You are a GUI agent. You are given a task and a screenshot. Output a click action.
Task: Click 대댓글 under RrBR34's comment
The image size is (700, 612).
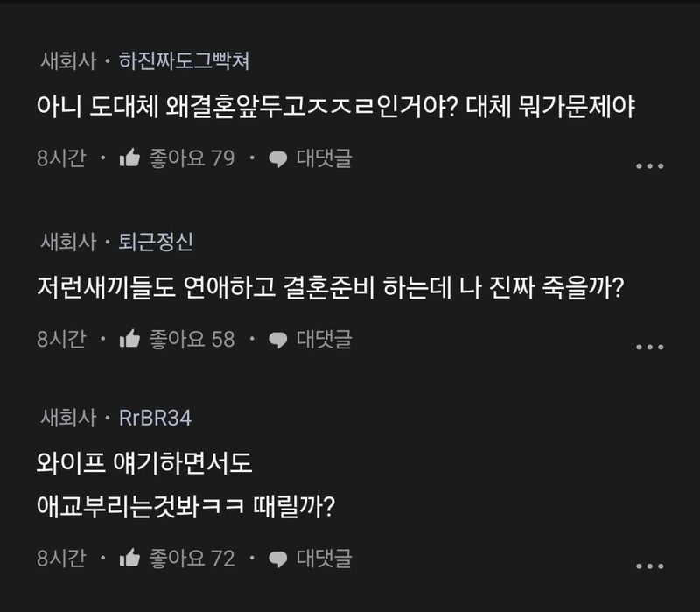click(x=325, y=559)
